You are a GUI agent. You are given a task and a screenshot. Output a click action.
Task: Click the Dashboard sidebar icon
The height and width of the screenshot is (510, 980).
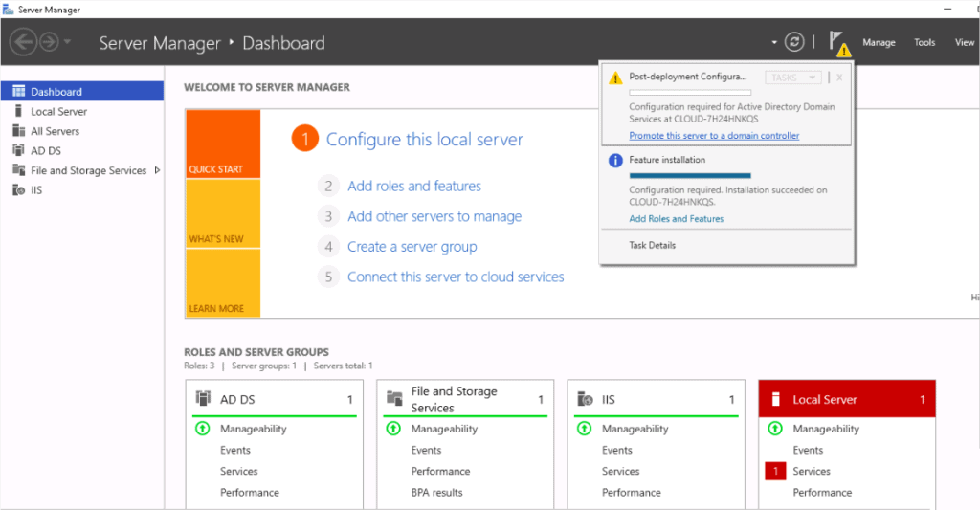tap(19, 91)
